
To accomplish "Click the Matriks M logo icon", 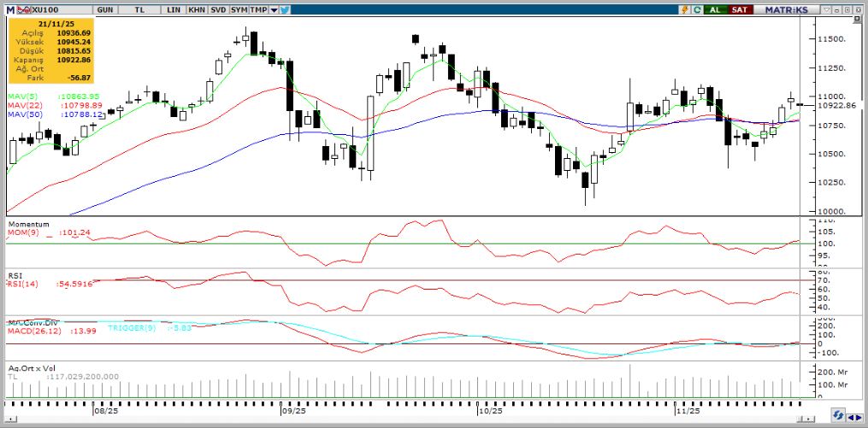I will click(10, 9).
